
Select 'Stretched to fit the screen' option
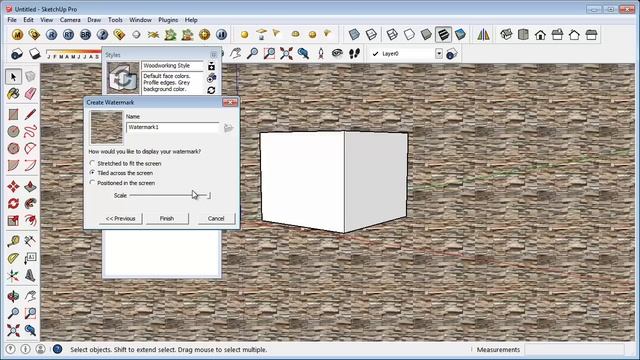pos(125,163)
